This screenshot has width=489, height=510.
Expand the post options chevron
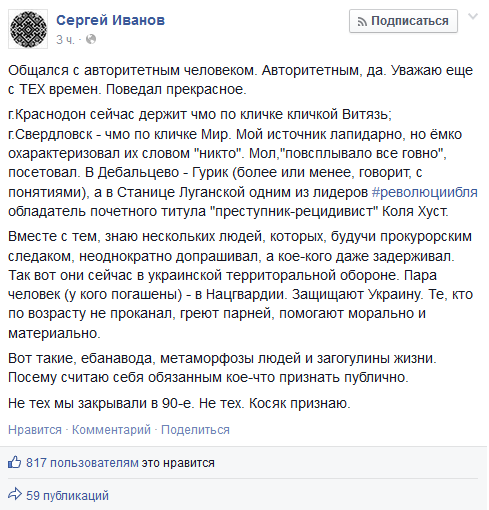pyautogui.click(x=473, y=16)
